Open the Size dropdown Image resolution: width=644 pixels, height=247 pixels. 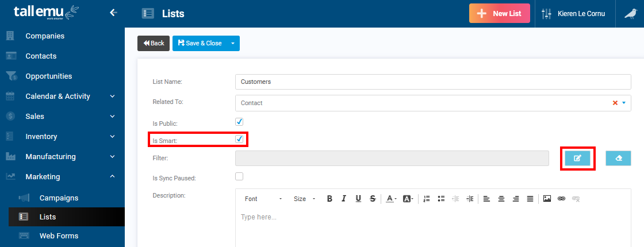[x=304, y=199]
